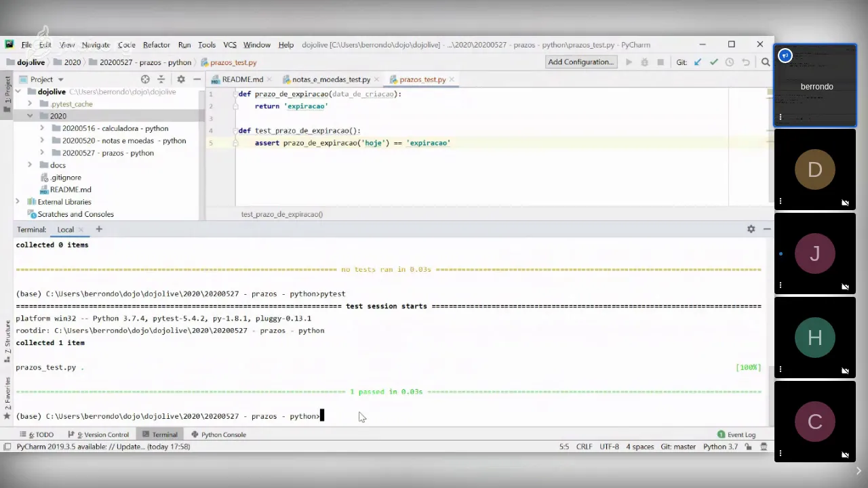
Task: Click 4 spaces indent setting in status bar
Action: pos(639,447)
